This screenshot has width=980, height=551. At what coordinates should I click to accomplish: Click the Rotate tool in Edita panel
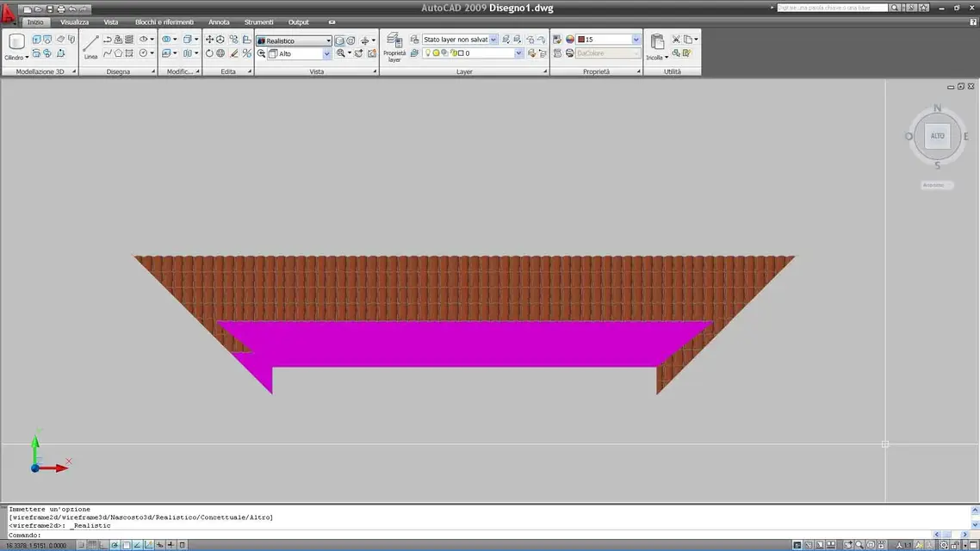click(x=209, y=53)
